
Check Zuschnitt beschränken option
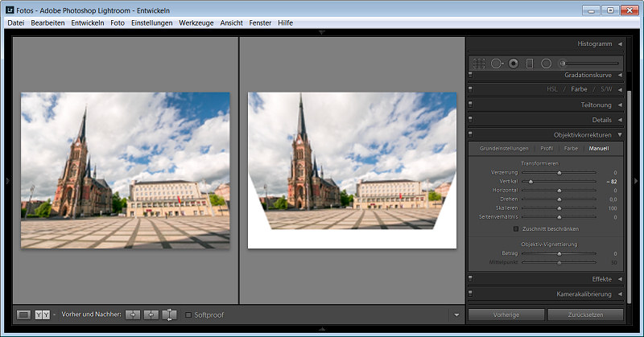pos(517,228)
